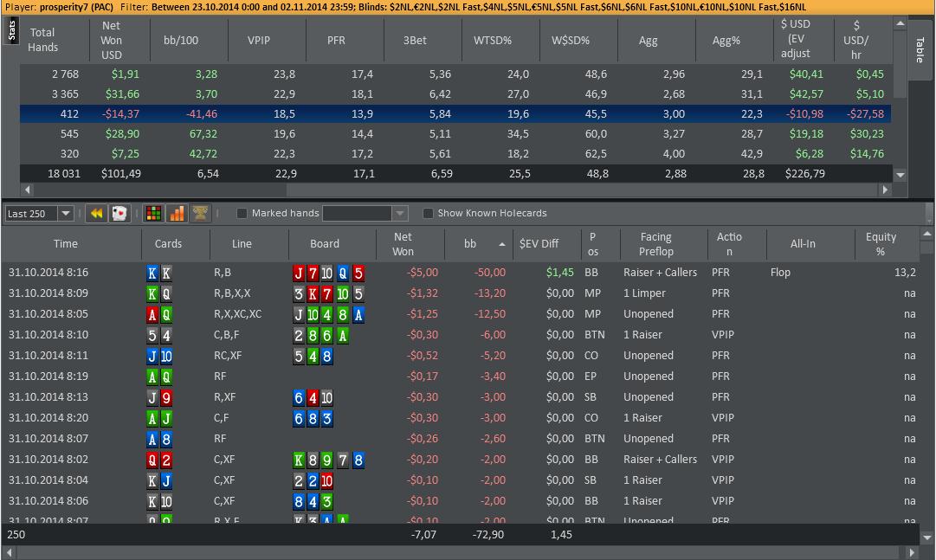Sort by 3Bet column header
Screen dimensions: 936x560
click(414, 40)
